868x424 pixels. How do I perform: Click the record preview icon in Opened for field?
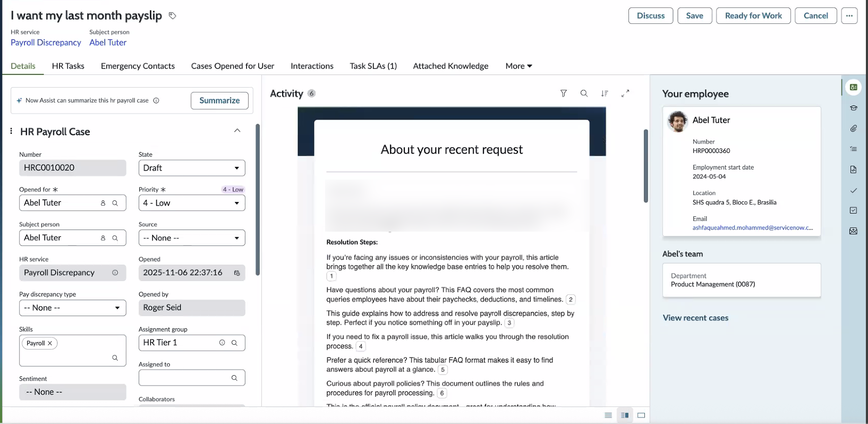coord(103,203)
